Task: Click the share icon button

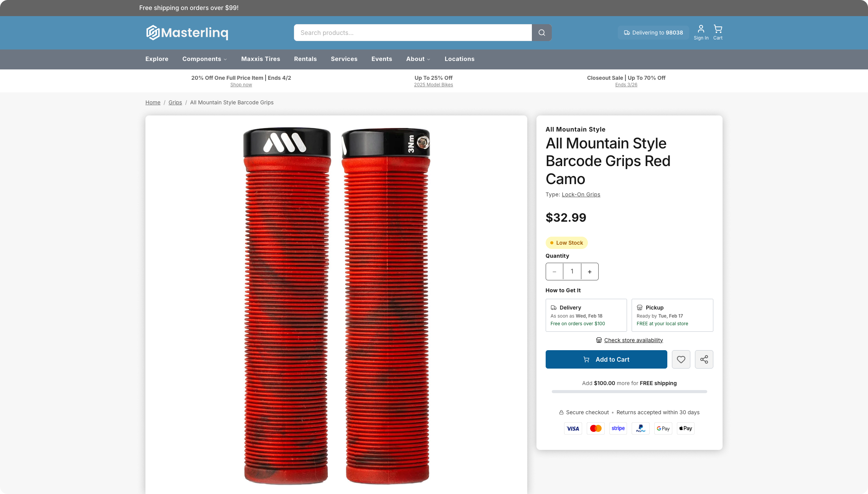Action: coord(704,359)
